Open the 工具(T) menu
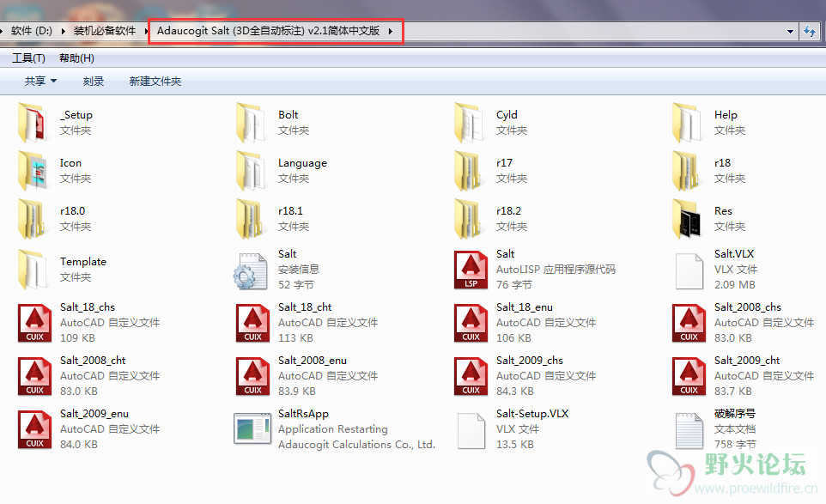Screen dimensions: 826x504 28,58
